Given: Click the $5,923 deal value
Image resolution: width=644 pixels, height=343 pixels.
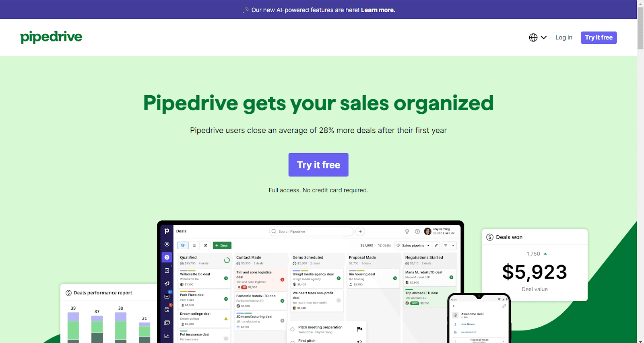Looking at the screenshot, I should tap(535, 272).
